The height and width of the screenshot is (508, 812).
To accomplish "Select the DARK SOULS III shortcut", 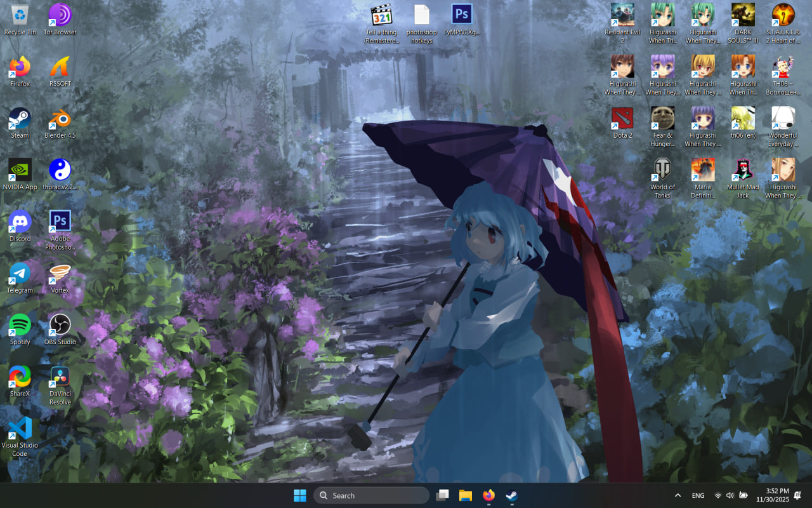I will click(x=743, y=24).
